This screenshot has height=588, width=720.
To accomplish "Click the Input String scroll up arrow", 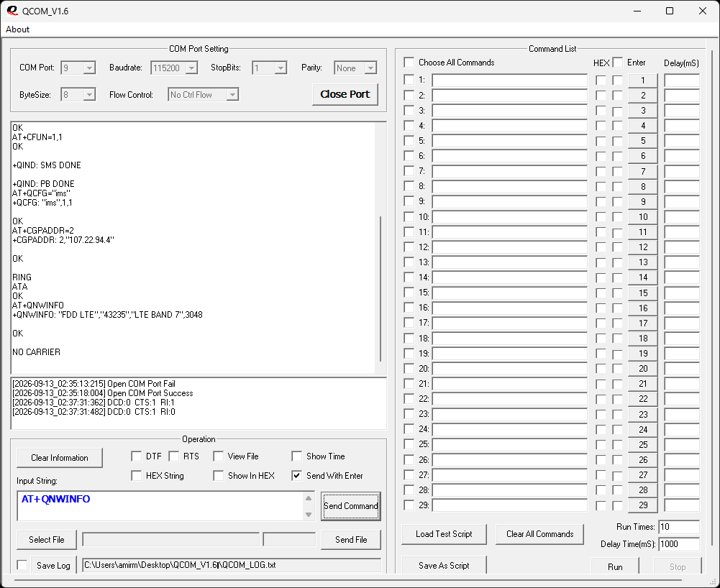I will 309,498.
